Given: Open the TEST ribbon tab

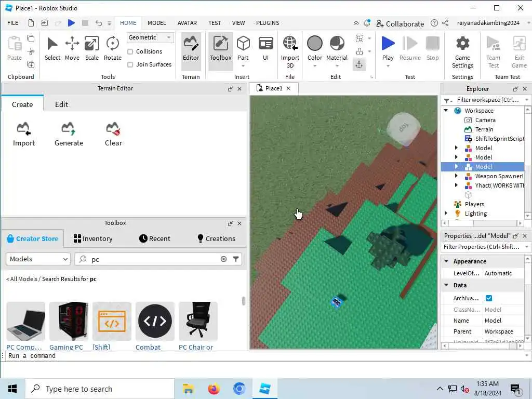Looking at the screenshot, I should (x=215, y=23).
